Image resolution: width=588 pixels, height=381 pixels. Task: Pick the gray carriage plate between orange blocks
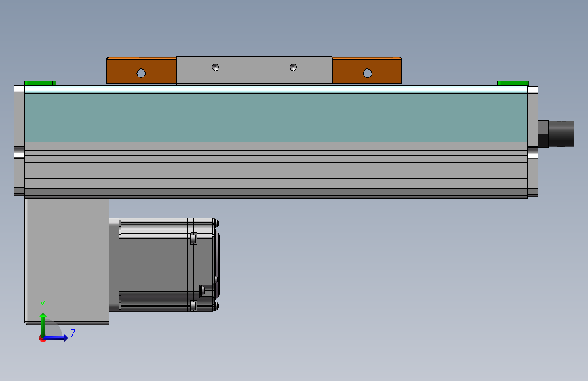click(x=254, y=71)
